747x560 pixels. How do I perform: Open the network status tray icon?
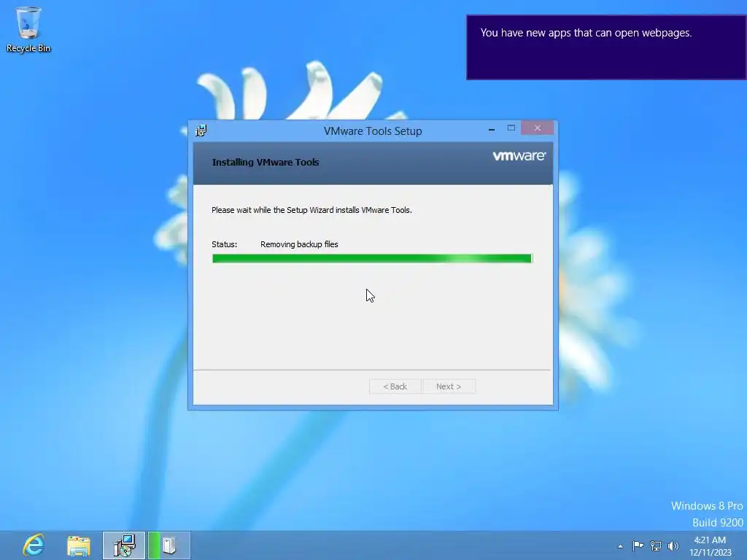pyautogui.click(x=656, y=545)
